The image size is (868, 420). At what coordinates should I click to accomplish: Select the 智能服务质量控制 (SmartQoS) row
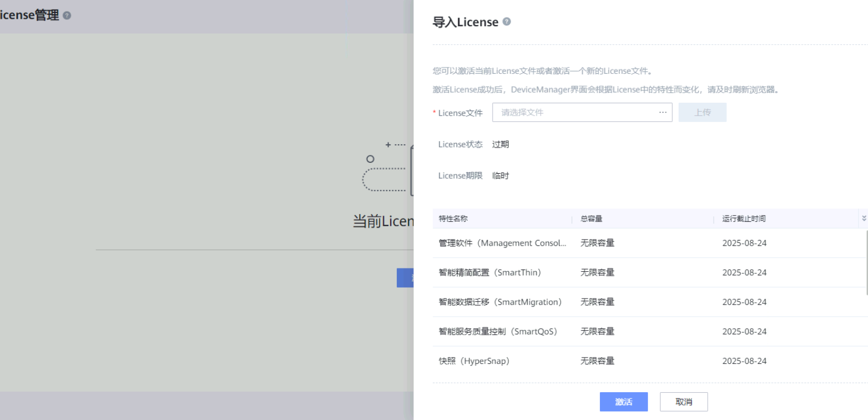point(498,331)
